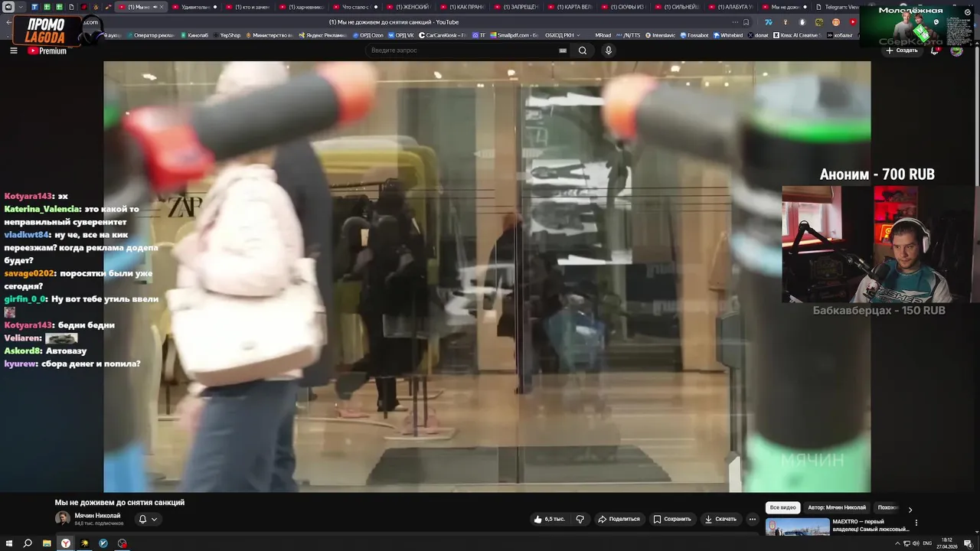Image resolution: width=980 pixels, height=551 pixels.
Task: Select the Все видео filter chip
Action: coord(783,507)
